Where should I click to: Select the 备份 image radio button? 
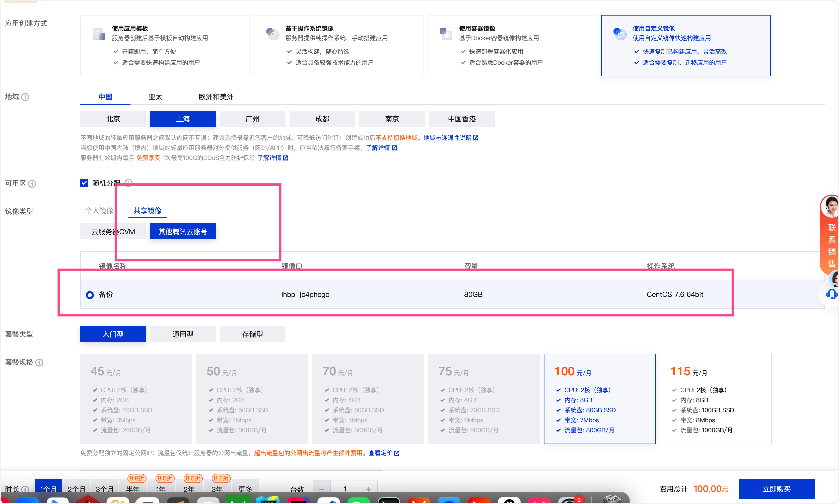[x=90, y=295]
